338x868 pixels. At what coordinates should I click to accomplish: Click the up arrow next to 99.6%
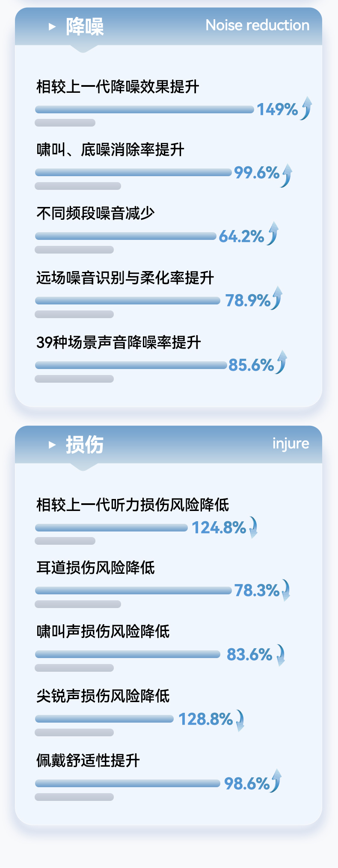point(287,175)
